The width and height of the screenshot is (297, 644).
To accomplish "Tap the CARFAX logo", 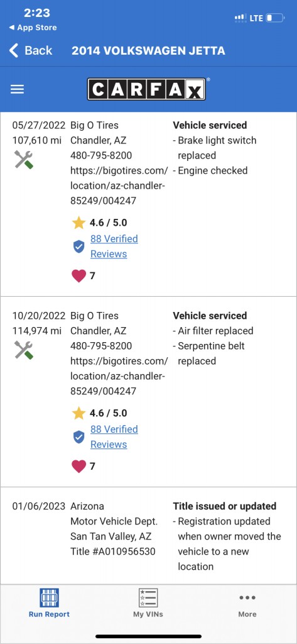I will (x=146, y=89).
